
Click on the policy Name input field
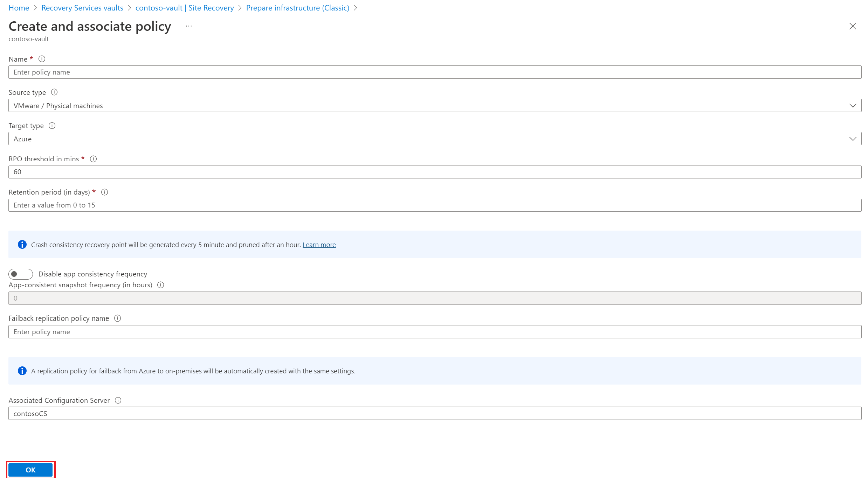434,72
